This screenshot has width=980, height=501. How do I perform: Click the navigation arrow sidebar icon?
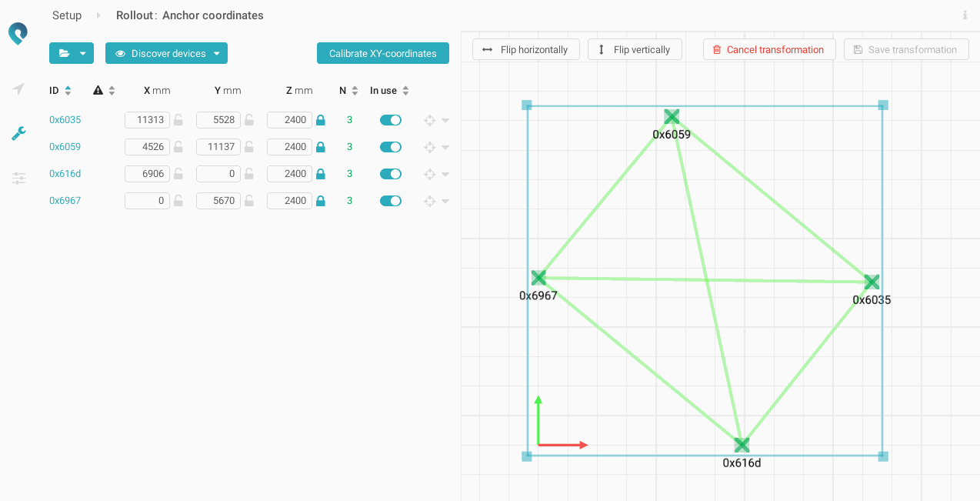coord(18,89)
